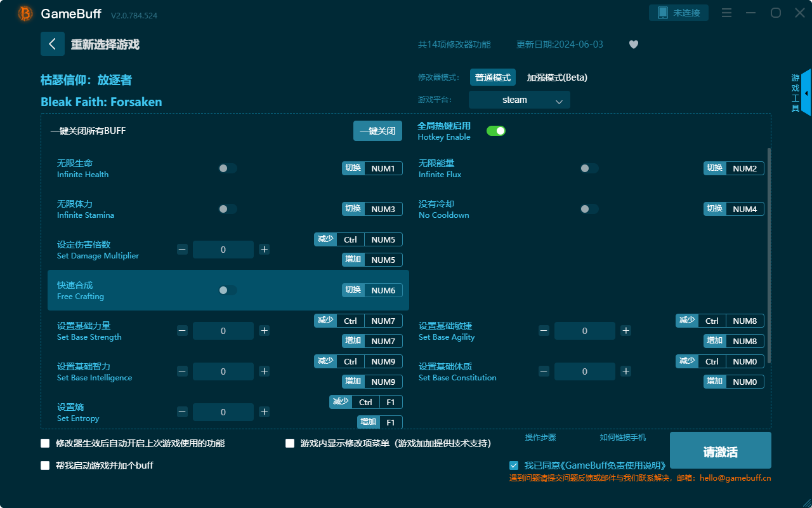Decrease Set Base Constitution with minus

pyautogui.click(x=544, y=371)
